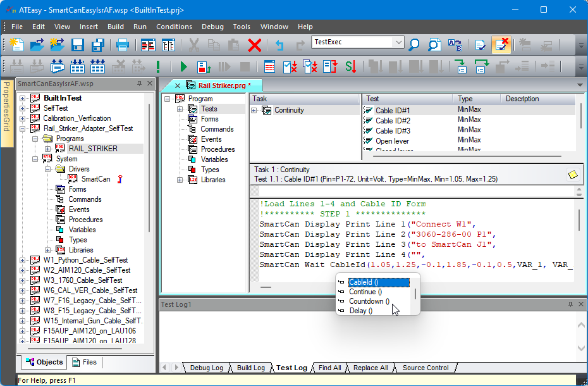Click the magnifier Find icon
The height and width of the screenshot is (386, 588).
[x=413, y=45]
